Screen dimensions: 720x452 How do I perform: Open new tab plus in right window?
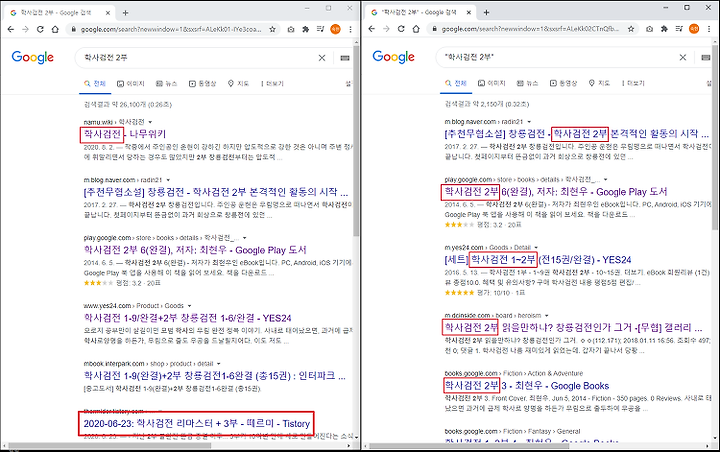point(486,12)
